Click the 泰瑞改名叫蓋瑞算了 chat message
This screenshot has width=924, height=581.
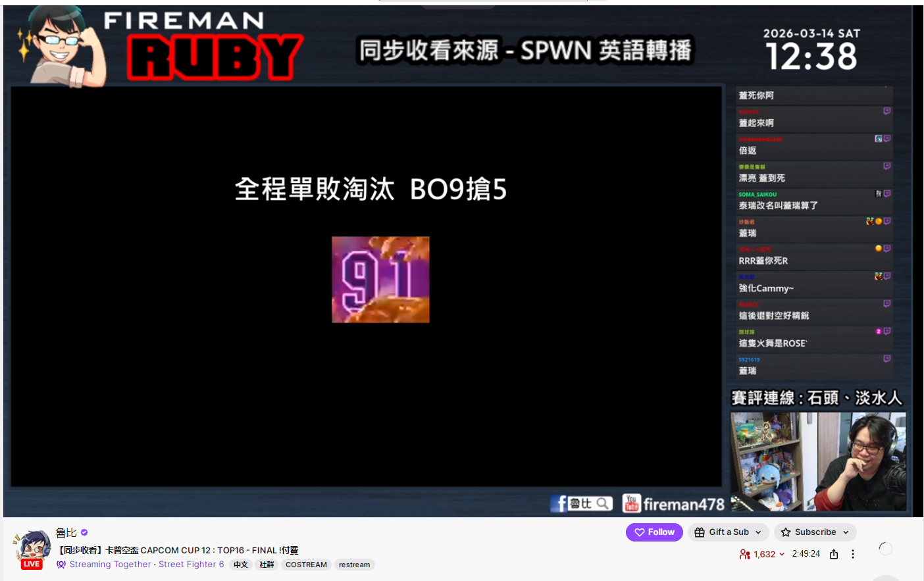778,206
